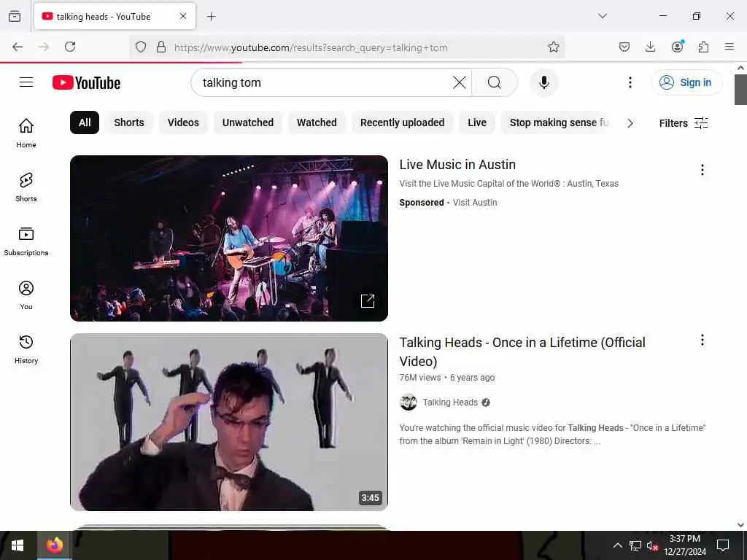Show hidden system tray icons chevron

(617, 545)
